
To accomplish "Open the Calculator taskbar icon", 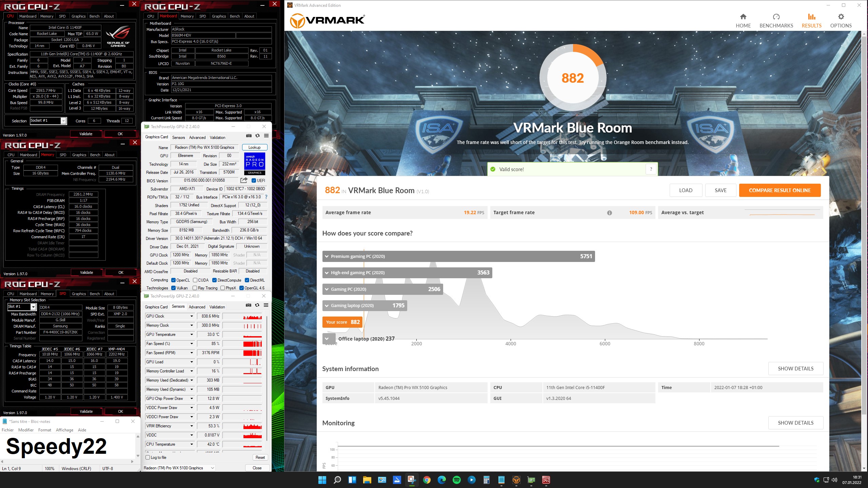I will (486, 480).
